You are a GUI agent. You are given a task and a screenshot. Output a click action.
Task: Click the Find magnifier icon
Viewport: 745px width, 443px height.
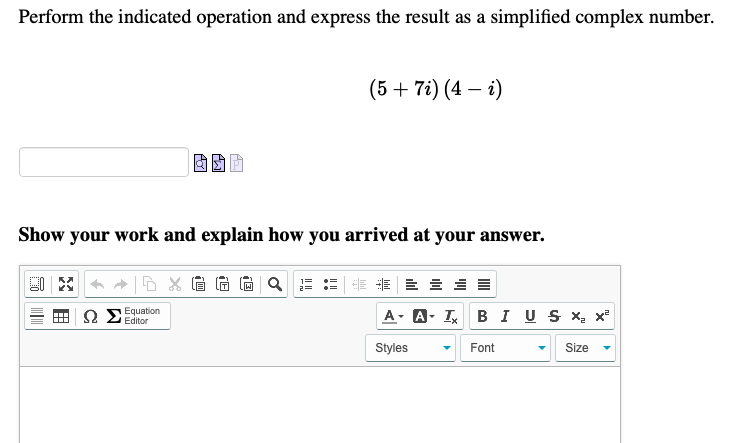point(275,284)
